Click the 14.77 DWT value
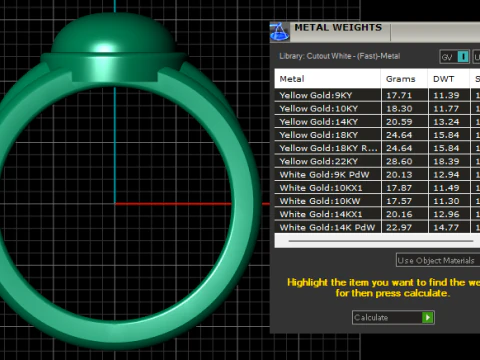The height and width of the screenshot is (360, 480). point(446,227)
